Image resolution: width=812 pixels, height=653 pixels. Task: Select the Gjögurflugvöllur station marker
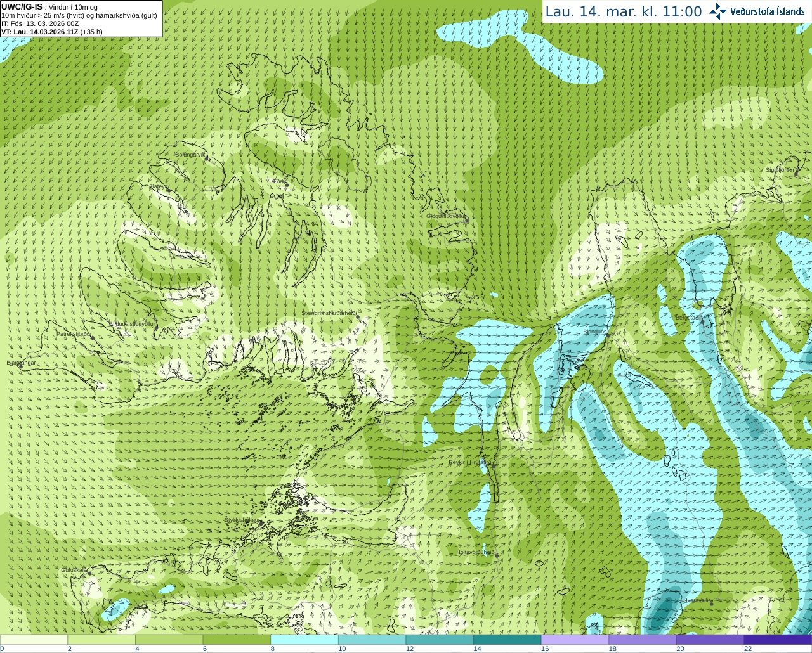click(x=467, y=220)
